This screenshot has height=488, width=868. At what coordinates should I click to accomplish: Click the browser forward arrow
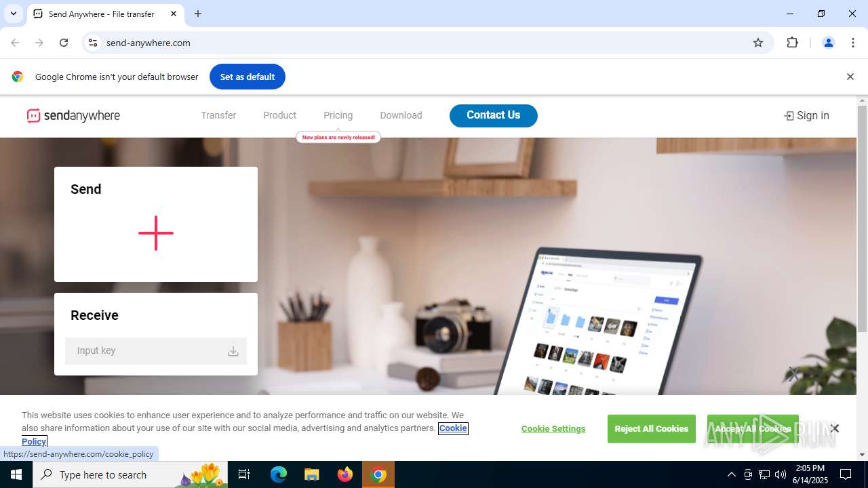point(39,43)
